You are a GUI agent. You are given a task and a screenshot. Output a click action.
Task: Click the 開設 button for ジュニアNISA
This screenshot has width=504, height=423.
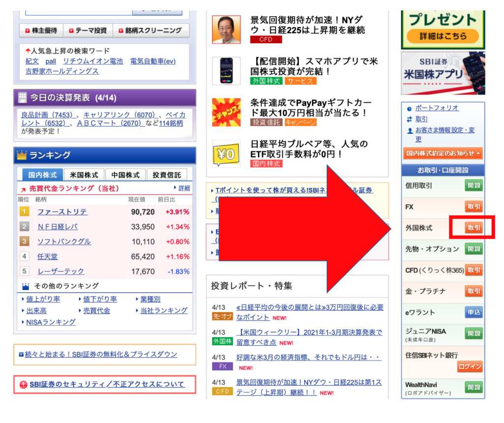click(x=474, y=333)
